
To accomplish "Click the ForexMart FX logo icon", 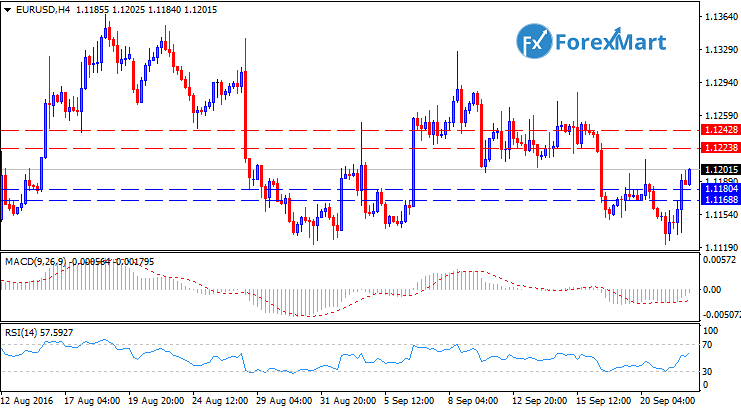I will click(x=535, y=40).
